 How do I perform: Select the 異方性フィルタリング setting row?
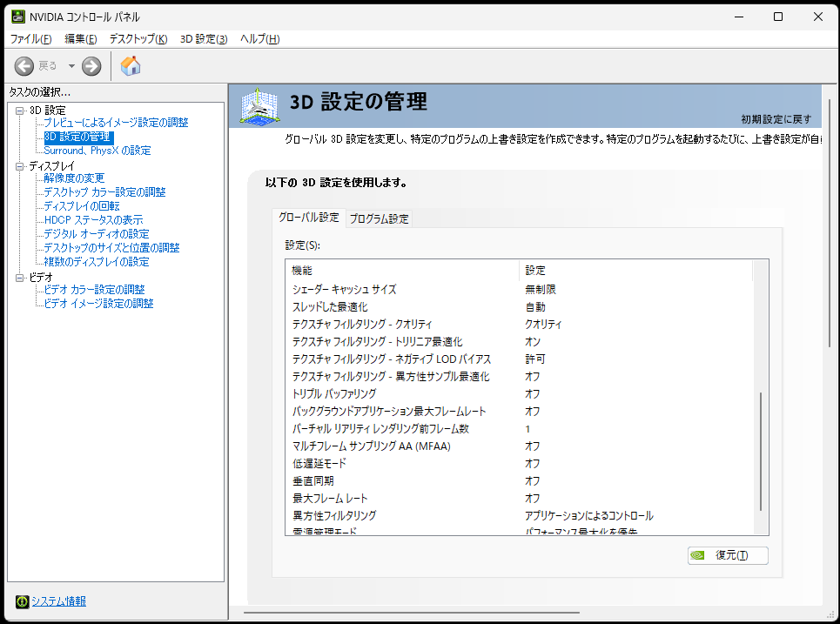point(519,516)
